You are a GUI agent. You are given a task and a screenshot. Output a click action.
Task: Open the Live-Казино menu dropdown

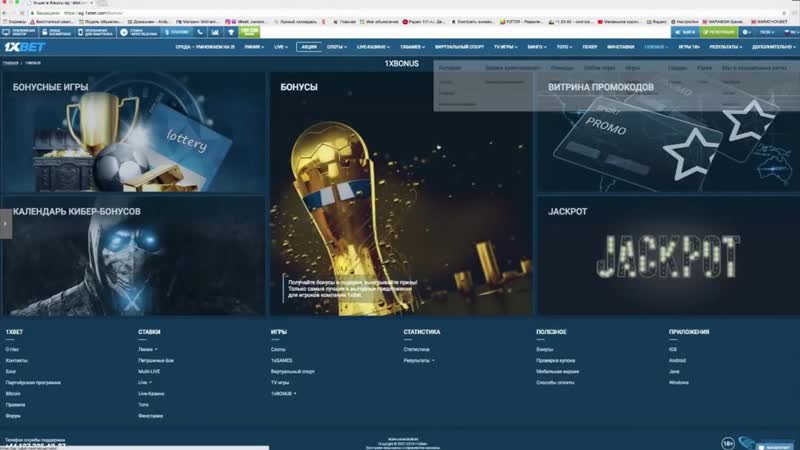coord(373,47)
